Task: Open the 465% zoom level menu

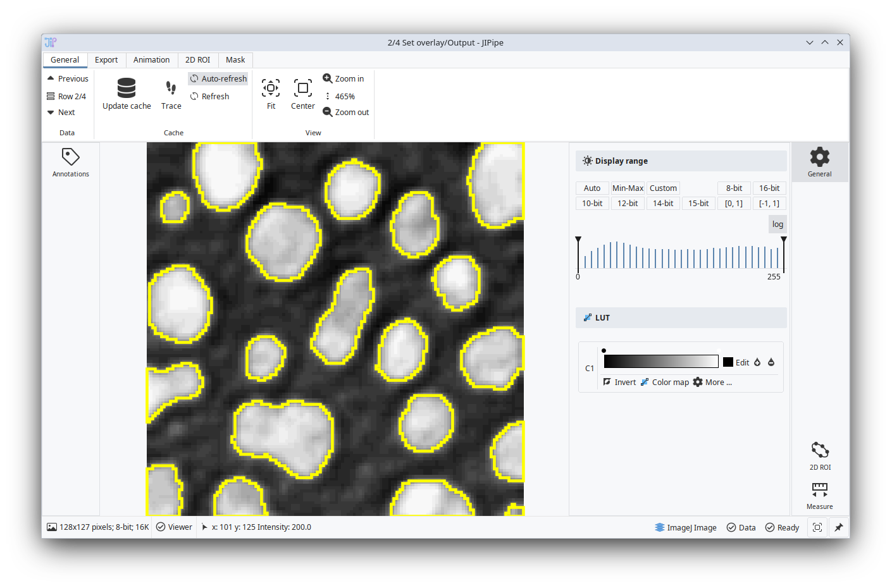Action: point(340,97)
